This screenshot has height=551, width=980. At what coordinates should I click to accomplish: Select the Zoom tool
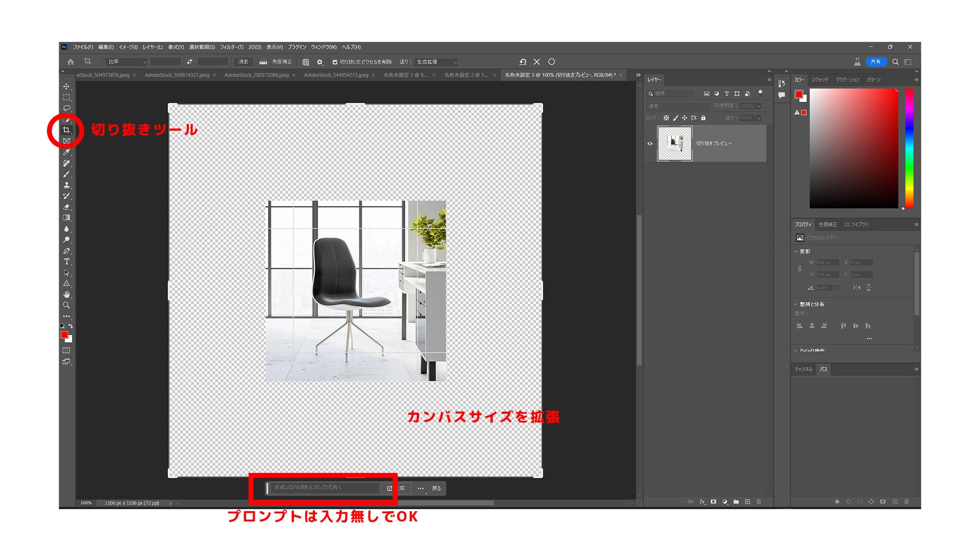[x=66, y=305]
